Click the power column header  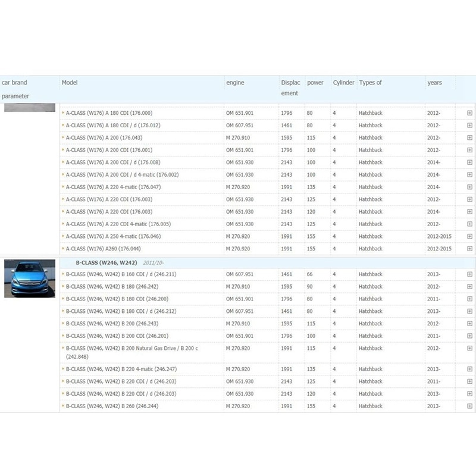315,83
